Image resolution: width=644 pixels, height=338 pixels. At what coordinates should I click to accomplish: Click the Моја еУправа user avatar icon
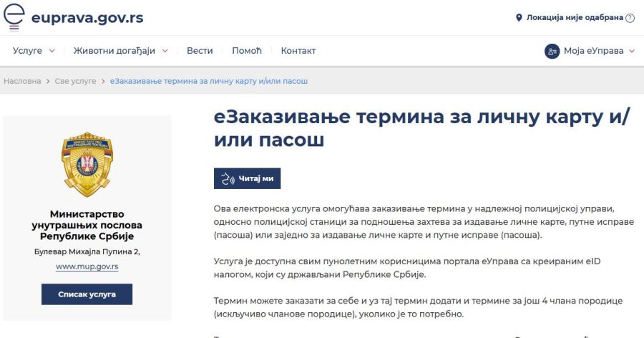tap(552, 52)
